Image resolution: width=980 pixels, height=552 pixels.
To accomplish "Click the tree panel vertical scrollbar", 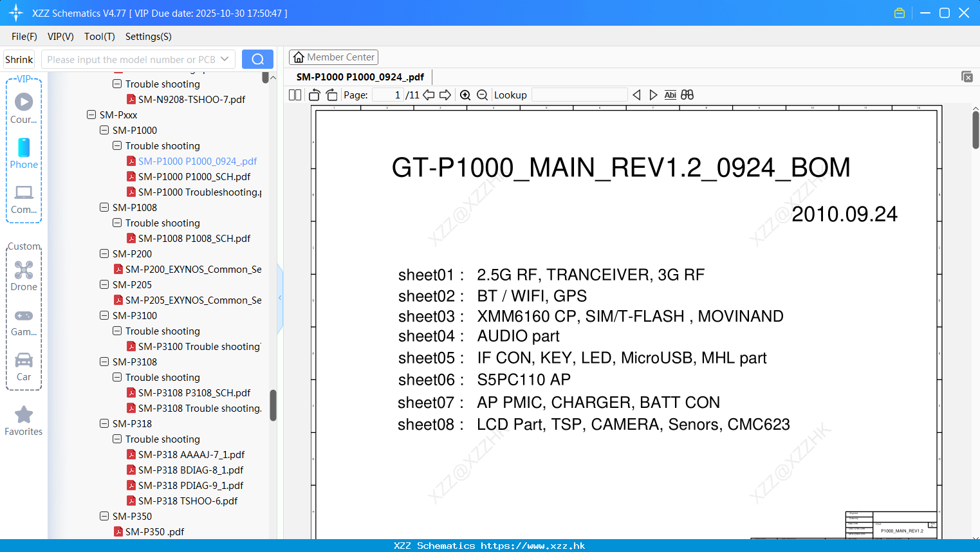I will pos(273,405).
